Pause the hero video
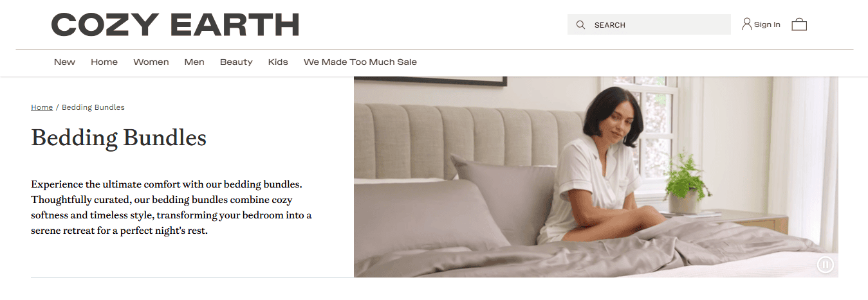868x300 pixels. click(x=825, y=264)
